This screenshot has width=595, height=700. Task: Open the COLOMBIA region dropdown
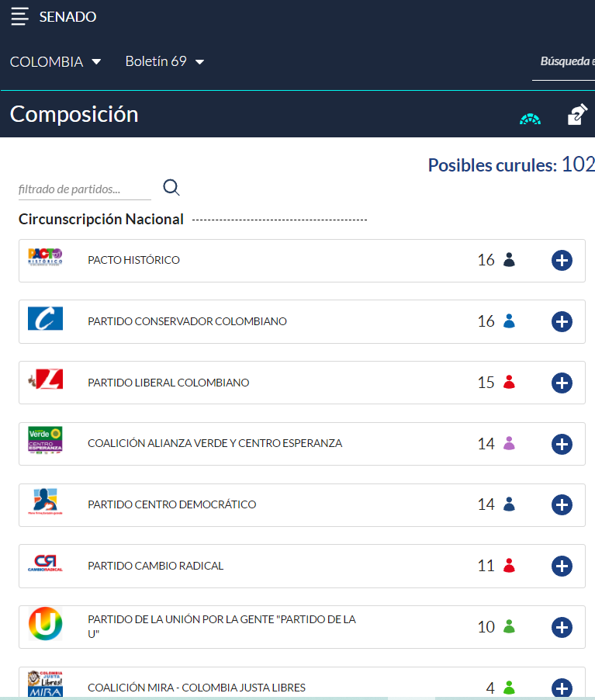[56, 62]
